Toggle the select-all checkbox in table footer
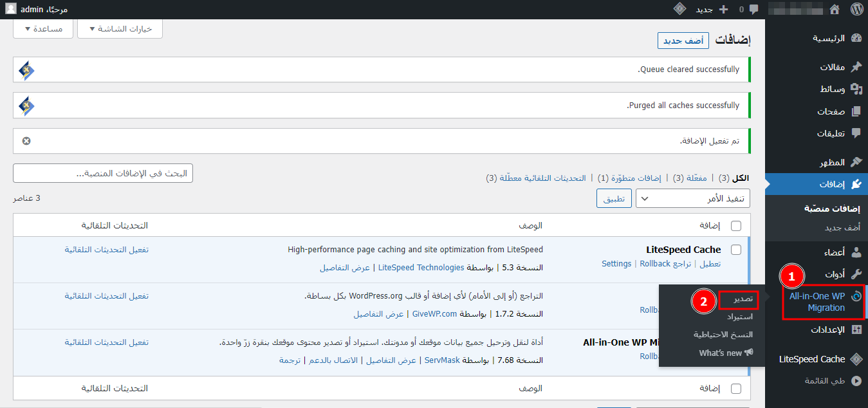Viewport: 868px width, 408px height. point(736,389)
